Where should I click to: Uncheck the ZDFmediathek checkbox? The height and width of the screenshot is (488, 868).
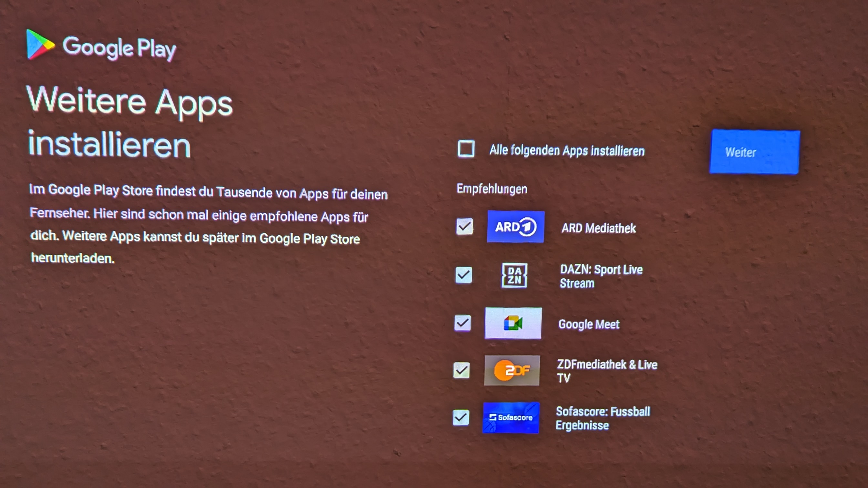(x=461, y=370)
